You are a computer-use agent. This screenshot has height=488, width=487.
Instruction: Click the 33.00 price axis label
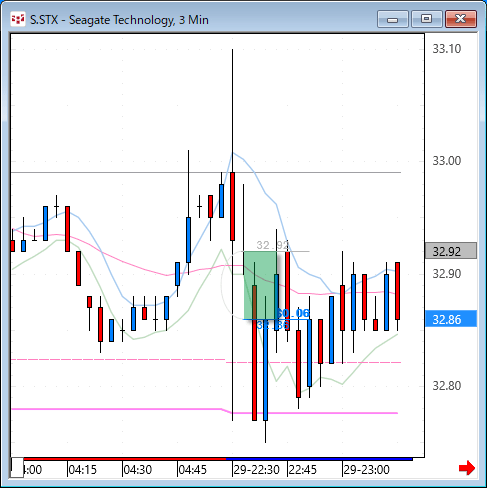pos(447,161)
